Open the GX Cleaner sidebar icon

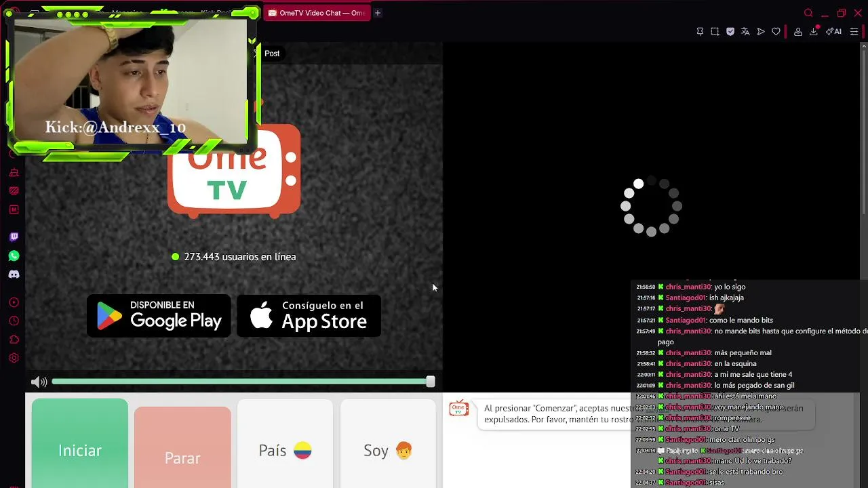pos(14,173)
